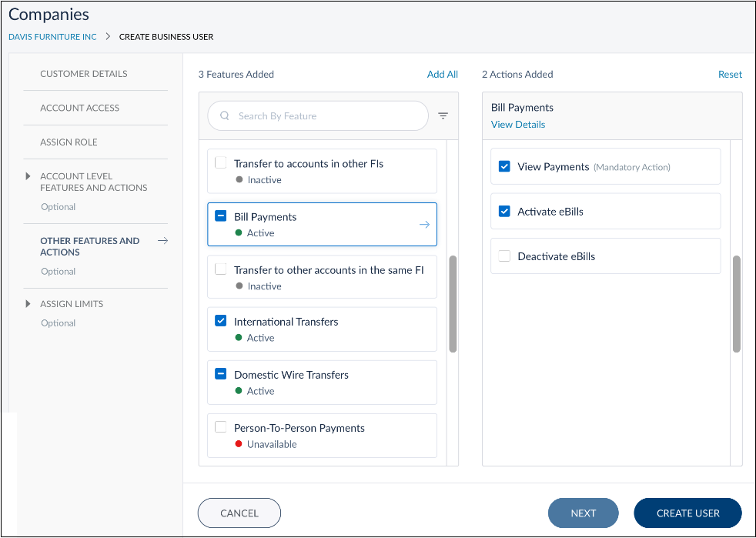
Task: Click the magnifier icon in the search box
Action: click(x=225, y=116)
